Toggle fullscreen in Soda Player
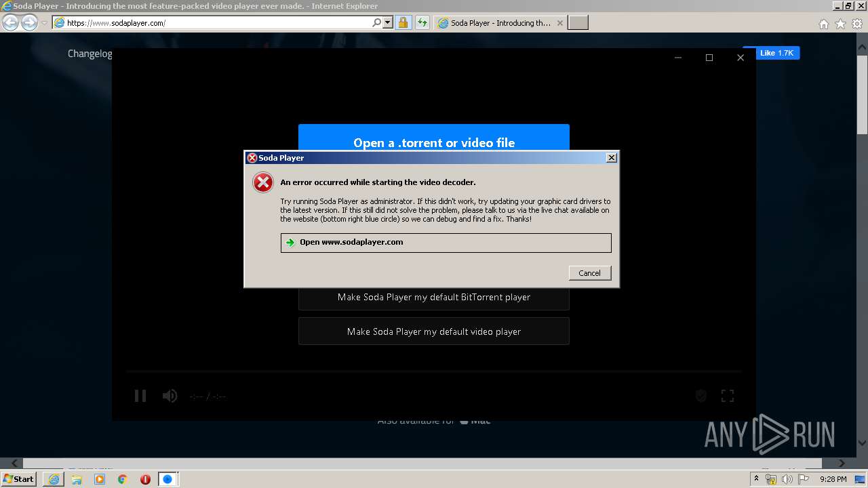 pos(728,396)
